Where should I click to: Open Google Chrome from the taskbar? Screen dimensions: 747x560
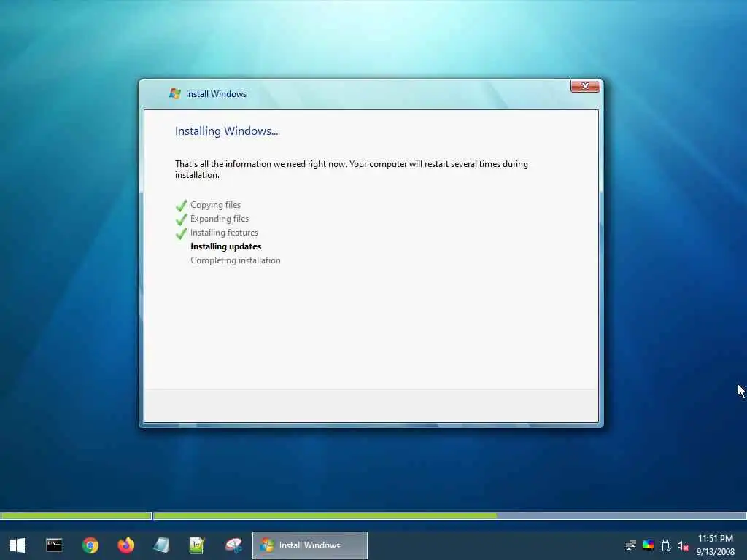tap(90, 545)
